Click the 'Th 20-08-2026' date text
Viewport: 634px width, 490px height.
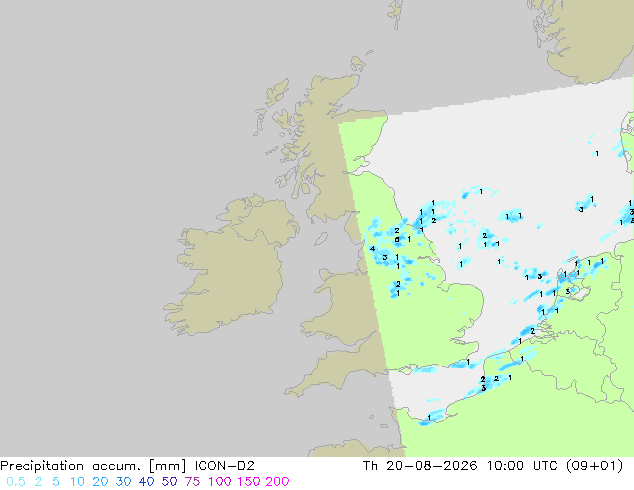420,466
